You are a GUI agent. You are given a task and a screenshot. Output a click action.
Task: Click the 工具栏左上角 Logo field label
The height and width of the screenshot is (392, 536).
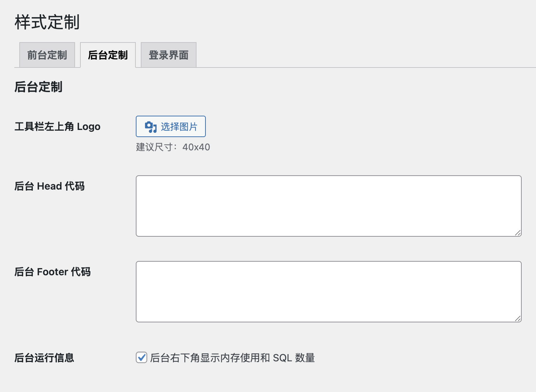tap(58, 127)
